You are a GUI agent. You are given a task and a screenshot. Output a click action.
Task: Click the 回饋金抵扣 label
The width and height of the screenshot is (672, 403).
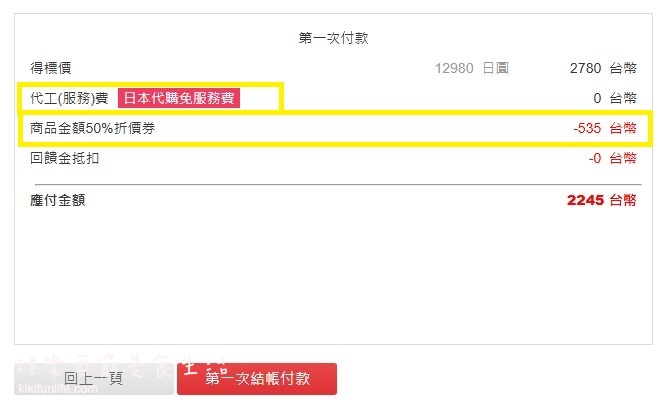coord(64,158)
